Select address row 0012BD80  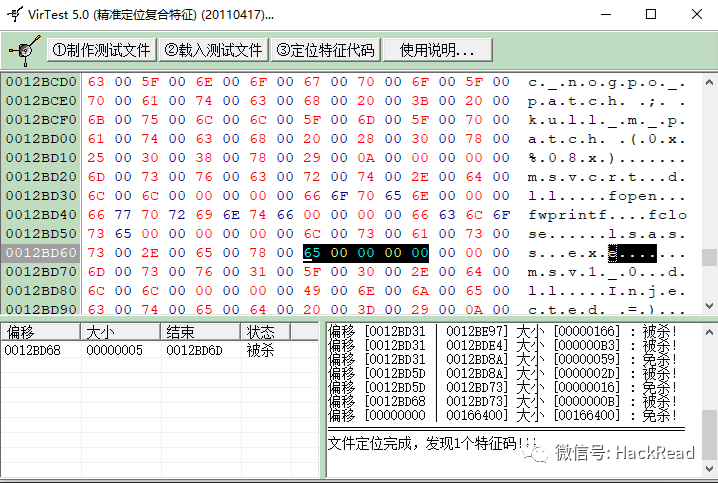(41, 291)
